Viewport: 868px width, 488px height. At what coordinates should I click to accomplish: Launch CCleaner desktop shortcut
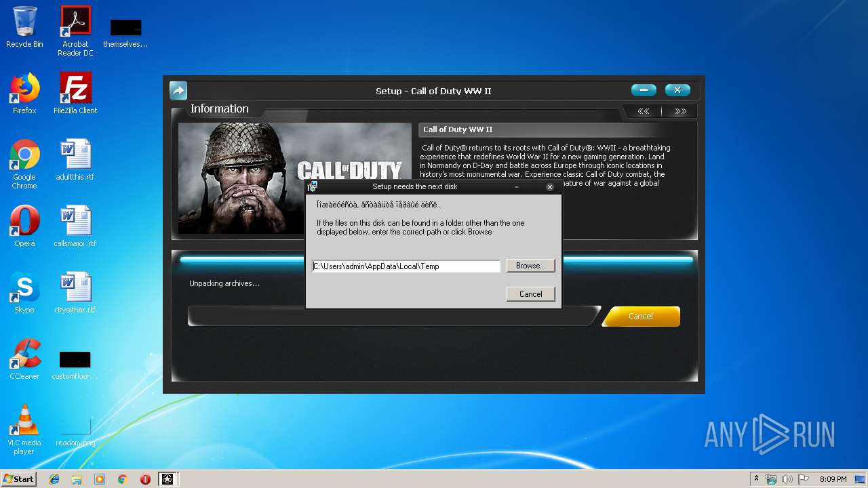click(x=24, y=359)
